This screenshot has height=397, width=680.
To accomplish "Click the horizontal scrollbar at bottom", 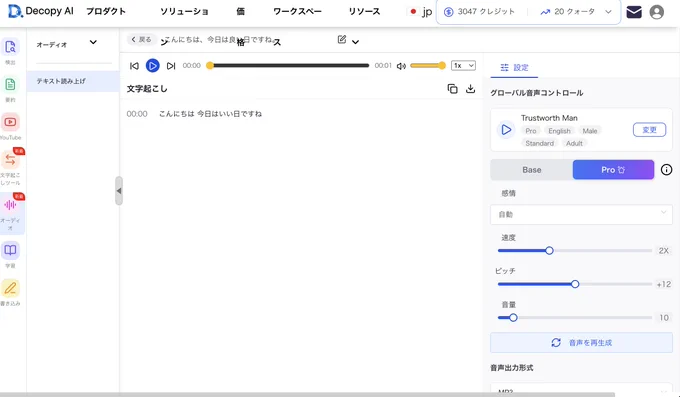I will (x=307, y=394).
